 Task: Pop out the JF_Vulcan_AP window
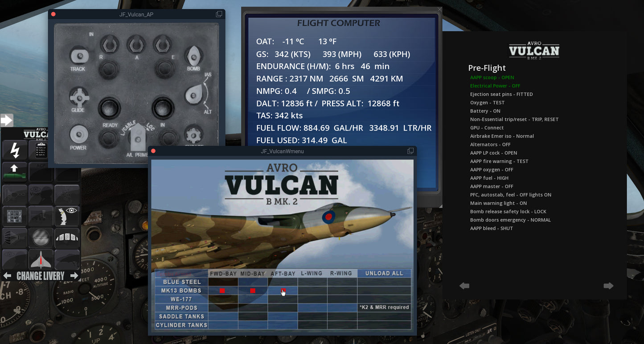tap(219, 14)
